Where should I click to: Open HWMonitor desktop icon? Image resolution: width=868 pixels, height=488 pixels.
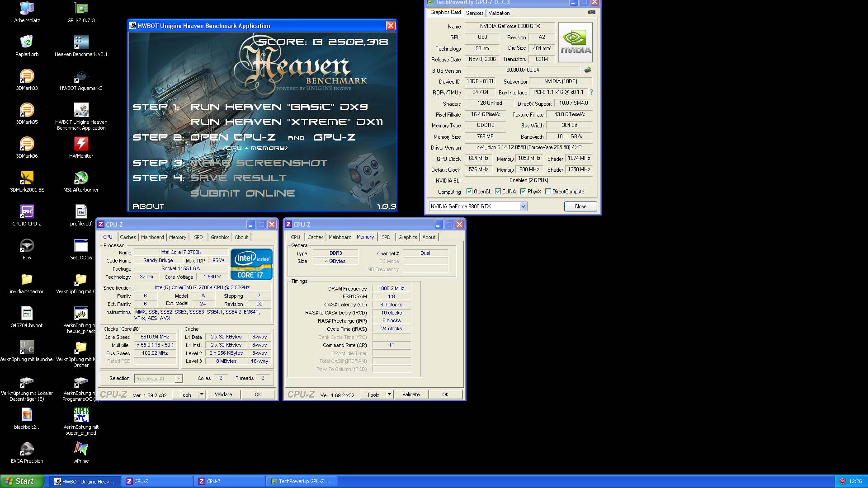click(x=81, y=147)
